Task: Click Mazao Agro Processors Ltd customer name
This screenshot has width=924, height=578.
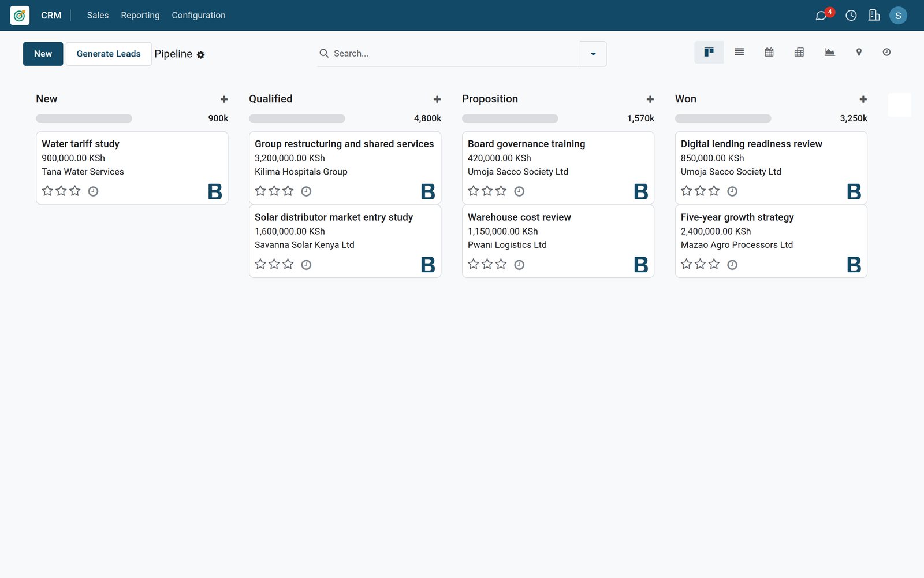Action: 737,245
